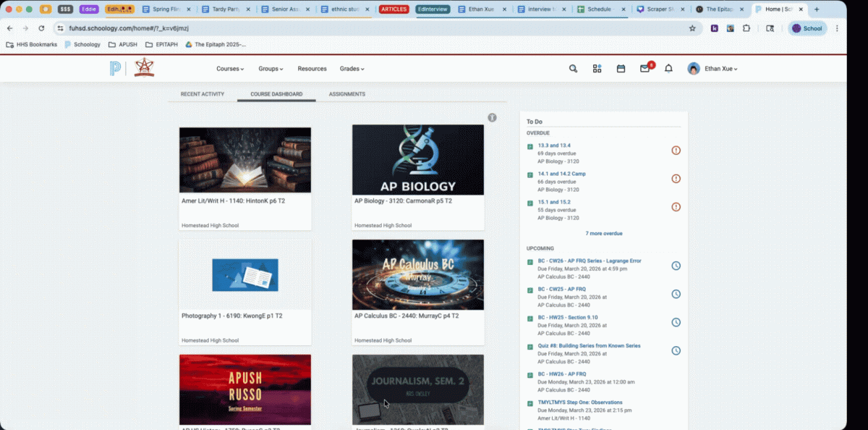Viewport: 868px width, 430px height.
Task: Open the Ethan Xue account dropdown
Action: pyautogui.click(x=721, y=69)
